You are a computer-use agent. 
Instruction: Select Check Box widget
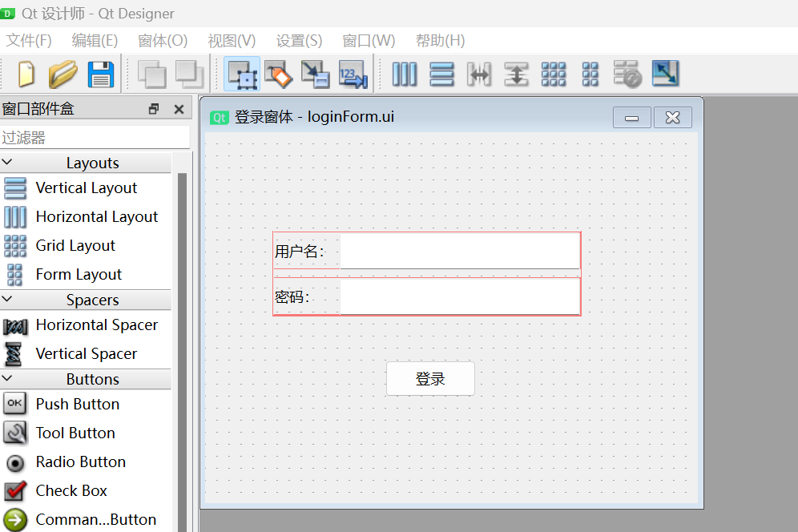[86, 491]
